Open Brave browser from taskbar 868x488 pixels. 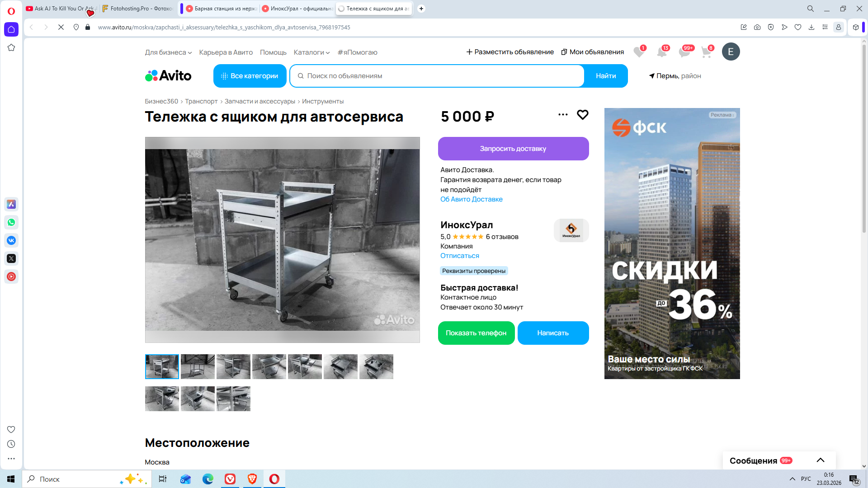pos(252,479)
